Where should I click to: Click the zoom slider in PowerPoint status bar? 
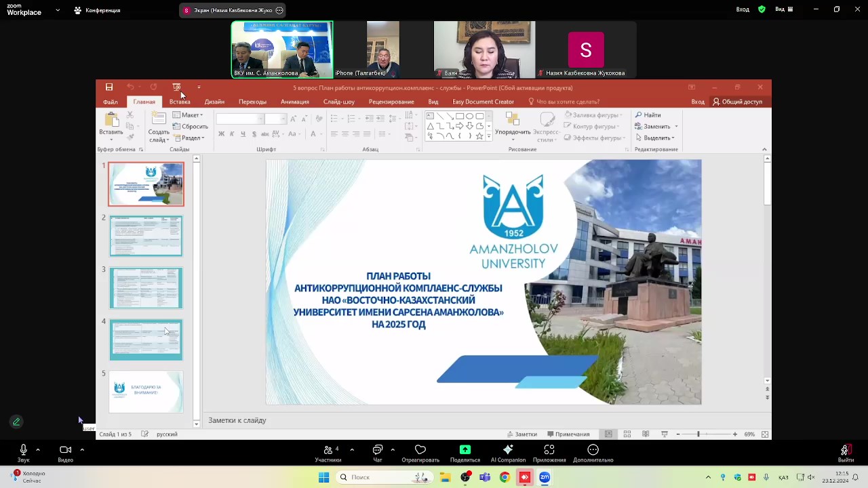pos(698,434)
